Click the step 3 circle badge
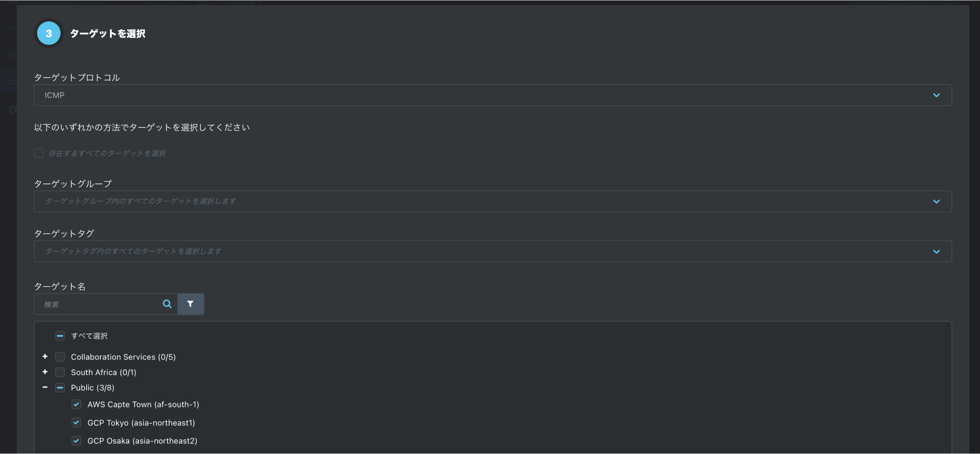Image resolution: width=980 pixels, height=454 pixels. click(49, 34)
